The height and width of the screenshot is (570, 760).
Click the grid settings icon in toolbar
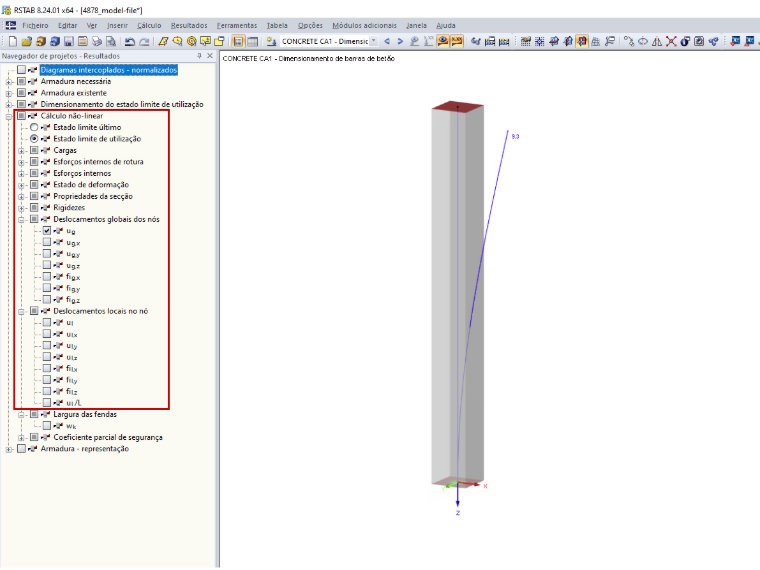(525, 41)
